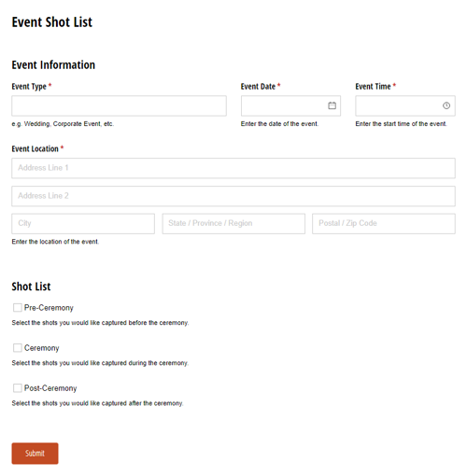
Task: Open the calendar icon in Event Date
Action: pyautogui.click(x=332, y=105)
